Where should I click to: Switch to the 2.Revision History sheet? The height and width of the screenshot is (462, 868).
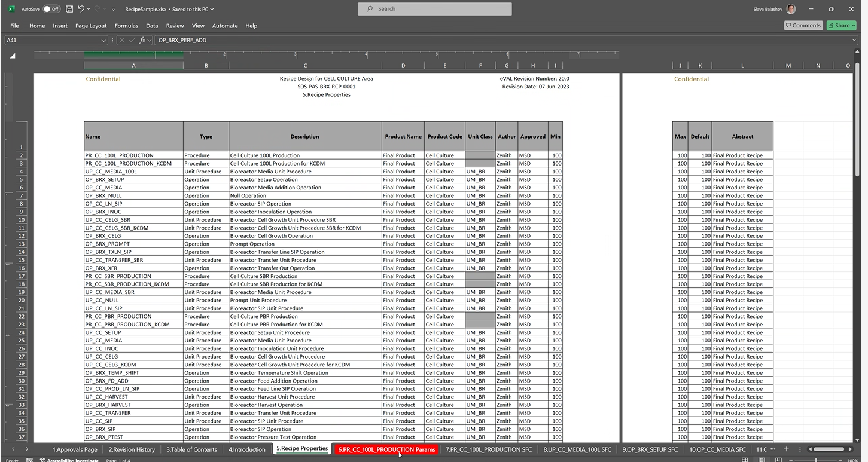pos(132,449)
